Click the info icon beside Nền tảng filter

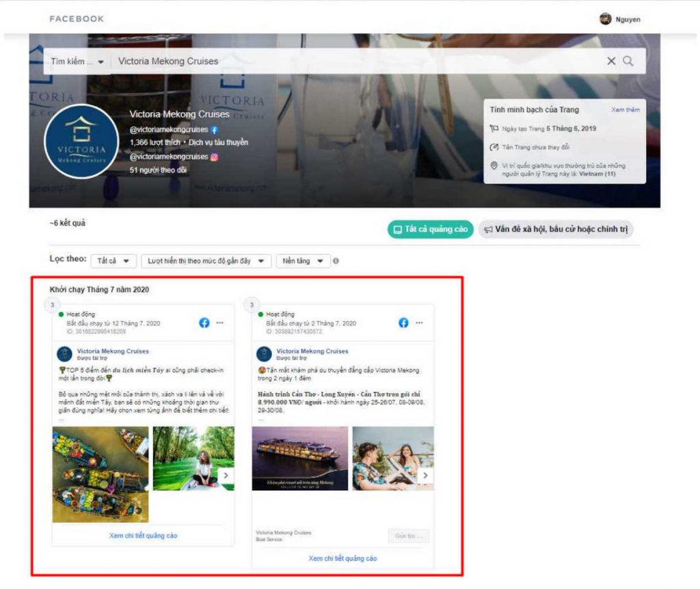(336, 261)
